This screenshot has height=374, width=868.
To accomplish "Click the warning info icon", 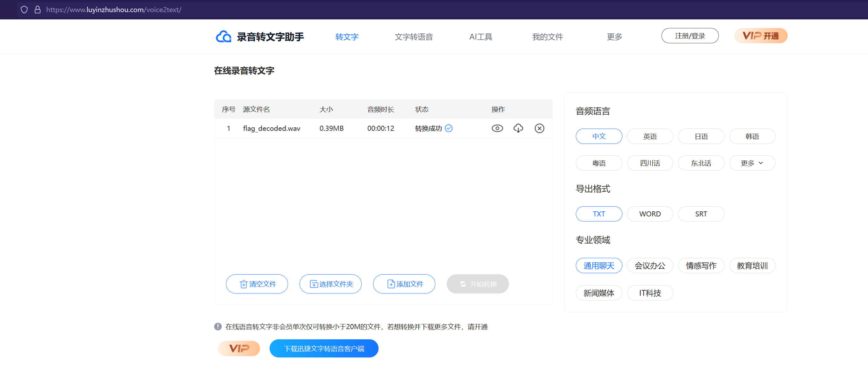I will point(218,327).
